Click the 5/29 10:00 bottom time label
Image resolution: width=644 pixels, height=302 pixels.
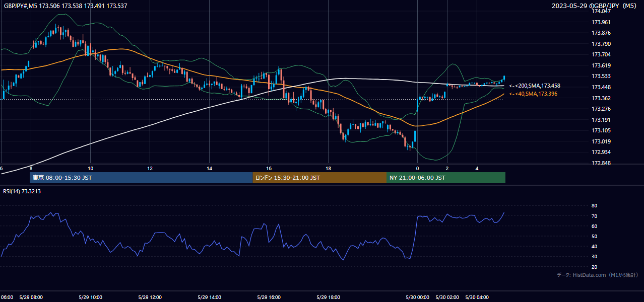pos(90,297)
